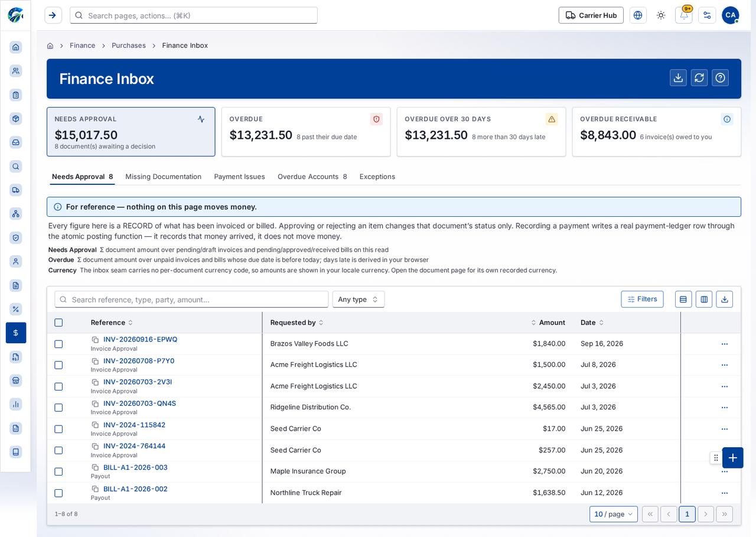Click the truck sidebar icon
This screenshot has width=756, height=537.
coord(16,190)
